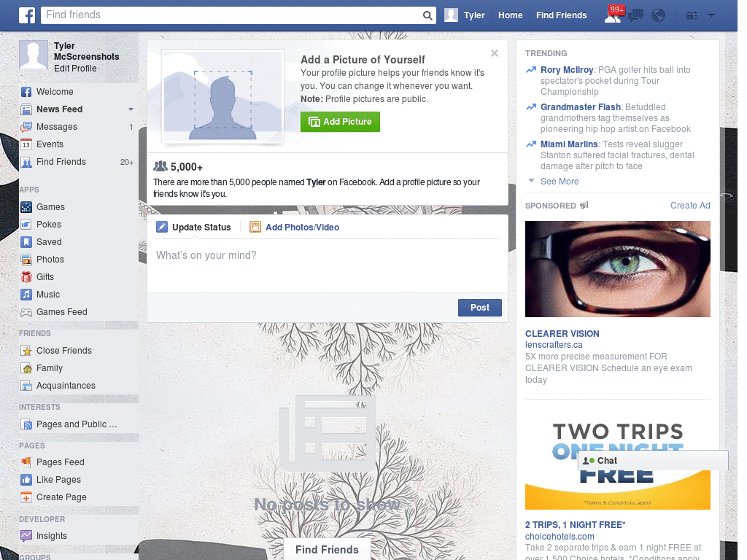The height and width of the screenshot is (560, 747).
Task: Click the CLEARER VISION ad headline
Action: click(x=562, y=334)
